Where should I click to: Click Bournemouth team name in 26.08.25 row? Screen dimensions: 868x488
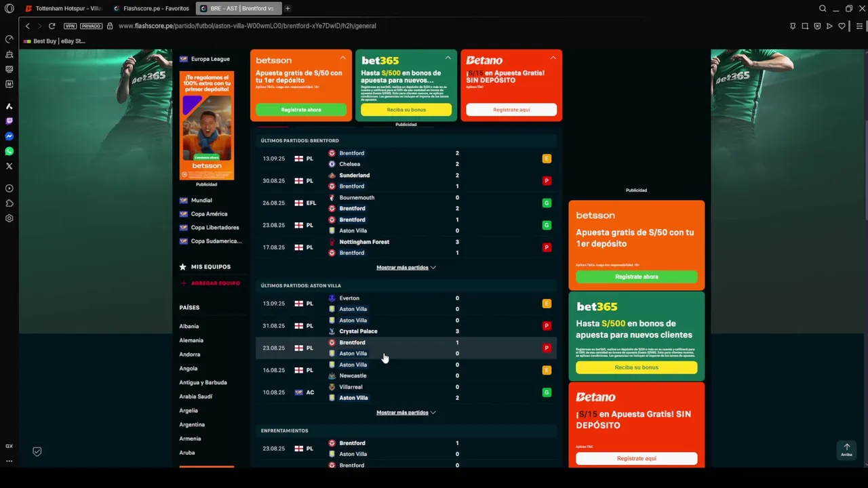point(357,198)
